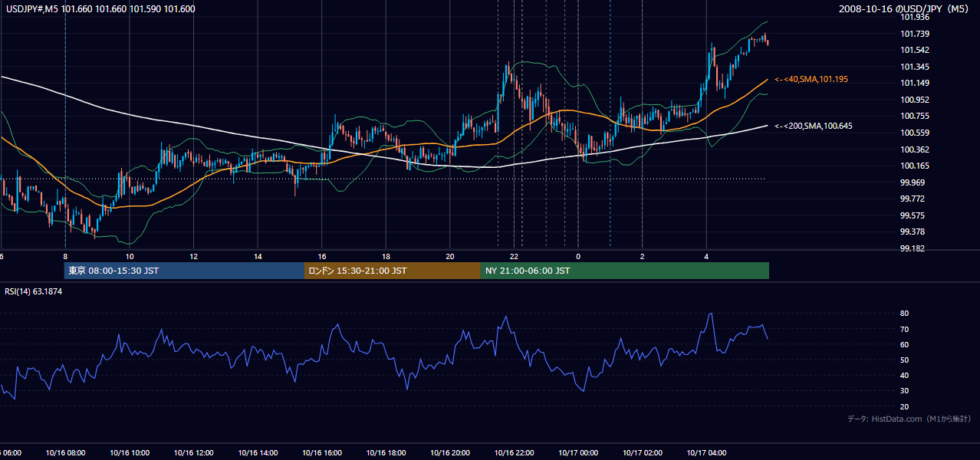Click hour tick label 8 under price chart
This screenshot has width=980, height=460.
pos(65,257)
